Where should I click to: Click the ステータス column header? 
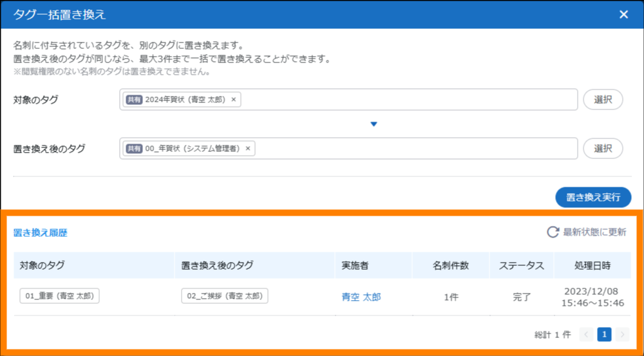tap(522, 265)
